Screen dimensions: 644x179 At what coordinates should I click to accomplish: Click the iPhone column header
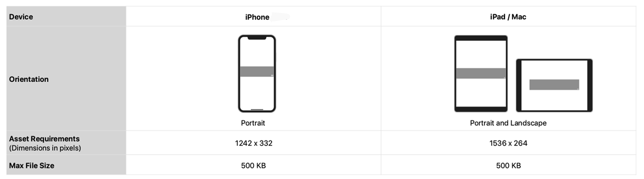tap(257, 17)
